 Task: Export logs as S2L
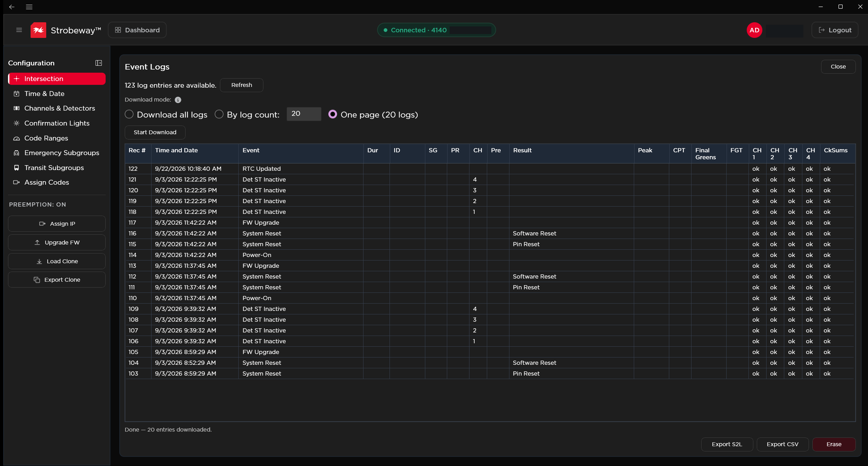[727, 444]
